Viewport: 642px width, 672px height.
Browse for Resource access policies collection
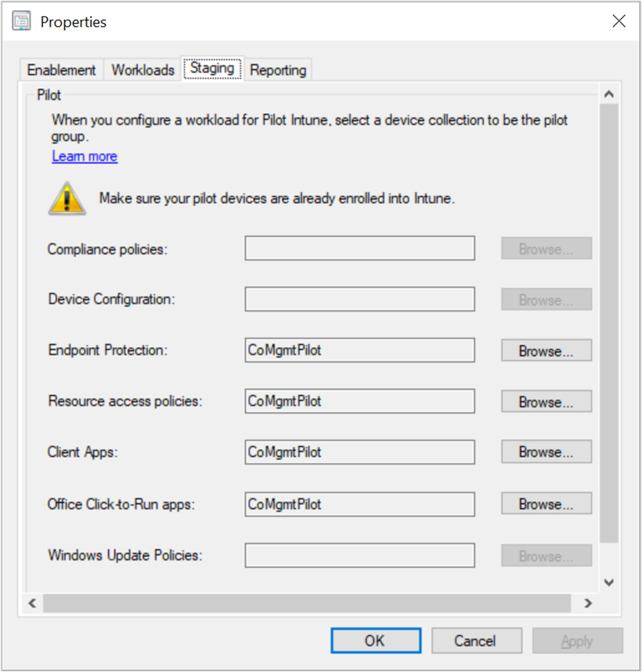click(546, 401)
